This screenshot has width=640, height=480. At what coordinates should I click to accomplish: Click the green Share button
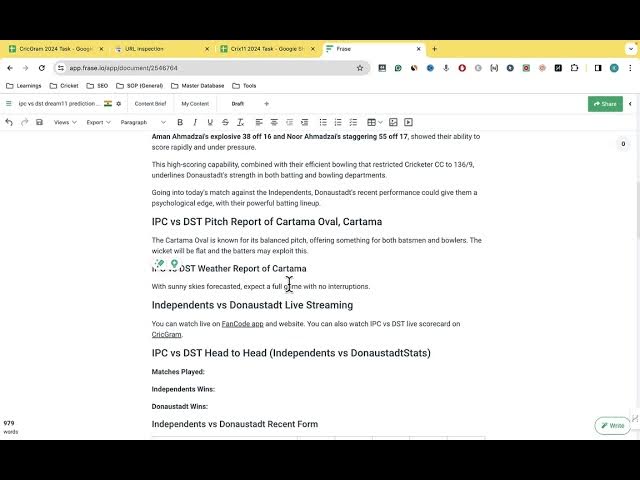[605, 104]
